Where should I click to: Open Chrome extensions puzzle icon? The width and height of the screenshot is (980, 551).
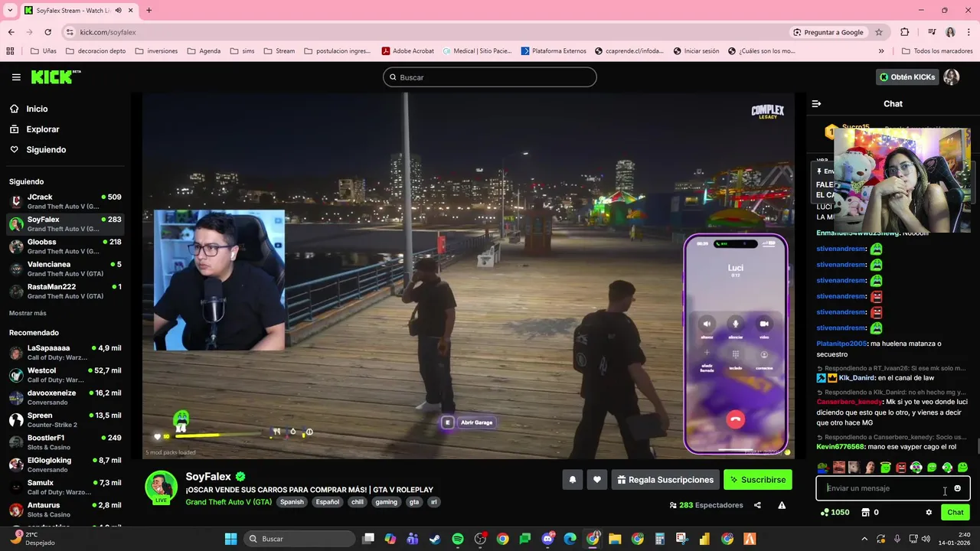905,32
